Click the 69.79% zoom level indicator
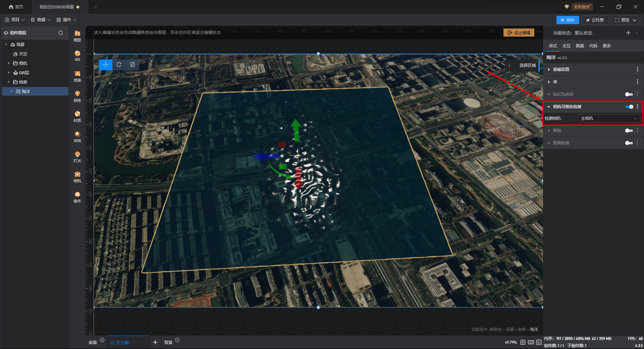 [x=511, y=342]
